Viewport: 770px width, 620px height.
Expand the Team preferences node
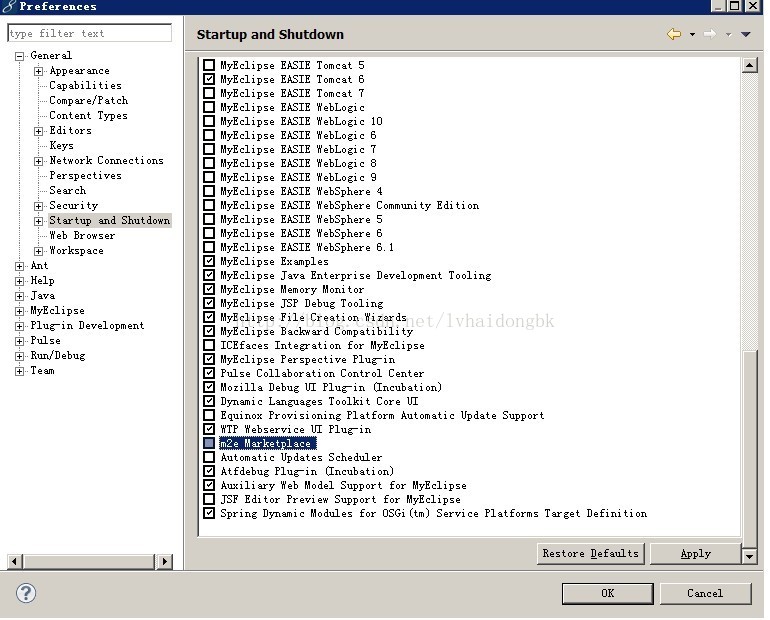point(19,371)
